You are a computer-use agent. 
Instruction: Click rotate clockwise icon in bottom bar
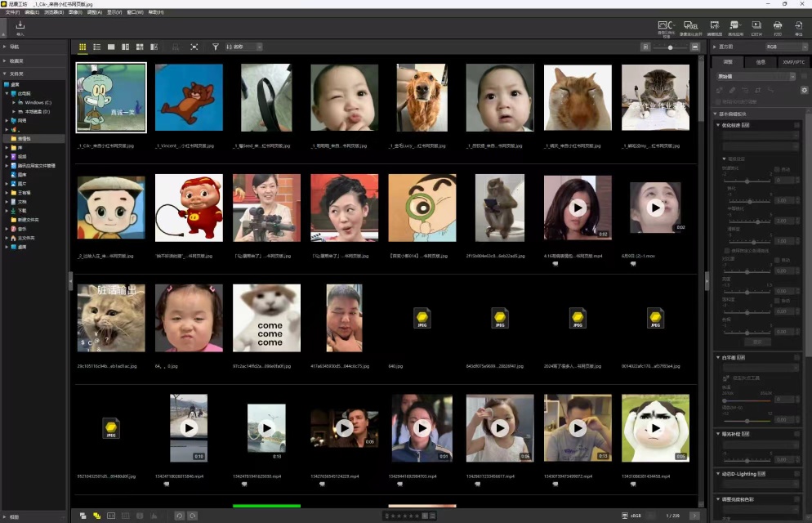click(x=193, y=516)
